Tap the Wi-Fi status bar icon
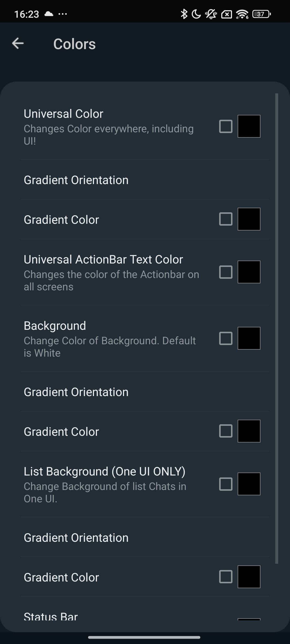Image resolution: width=290 pixels, height=644 pixels. 242,14
